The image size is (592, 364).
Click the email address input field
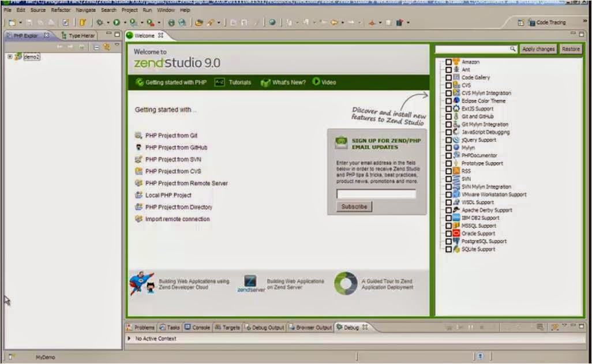376,194
